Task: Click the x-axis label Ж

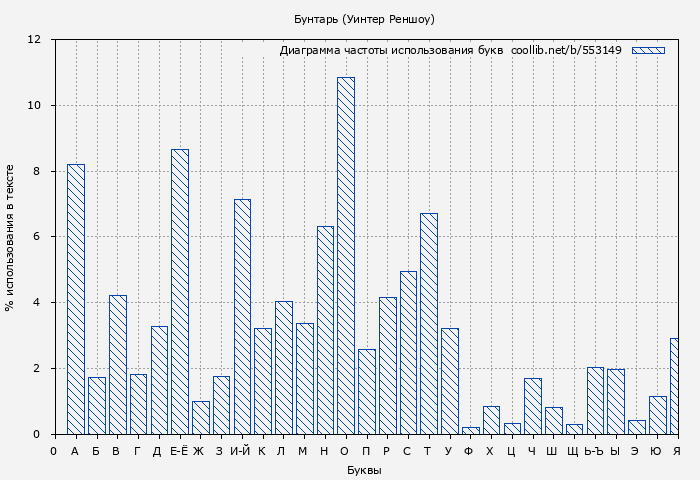Action: tap(199, 451)
